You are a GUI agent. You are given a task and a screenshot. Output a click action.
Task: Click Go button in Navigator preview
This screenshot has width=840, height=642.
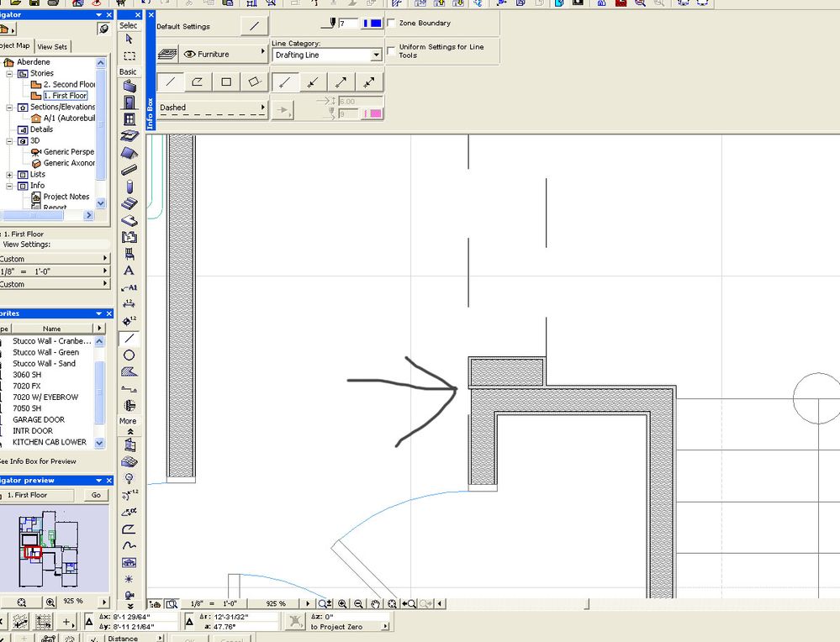pyautogui.click(x=96, y=495)
